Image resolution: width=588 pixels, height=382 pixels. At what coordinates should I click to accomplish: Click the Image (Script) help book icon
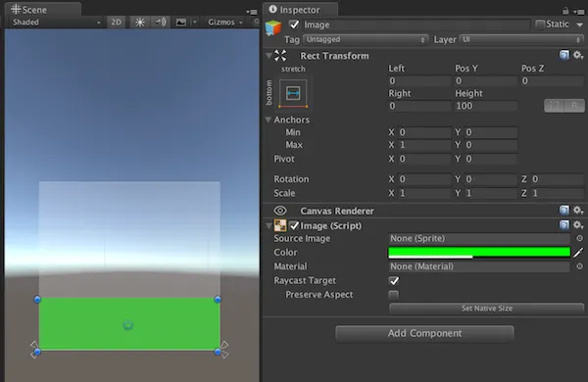click(x=564, y=225)
